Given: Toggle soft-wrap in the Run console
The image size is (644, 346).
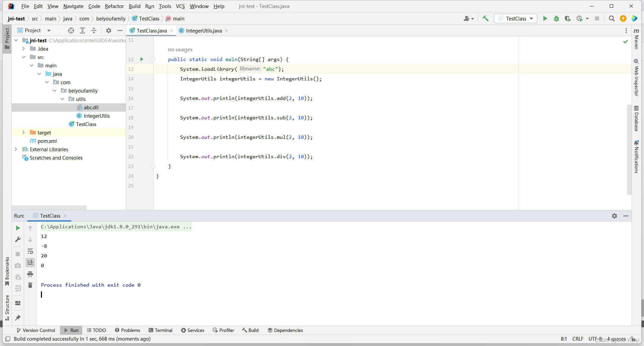Looking at the screenshot, I should (30, 251).
